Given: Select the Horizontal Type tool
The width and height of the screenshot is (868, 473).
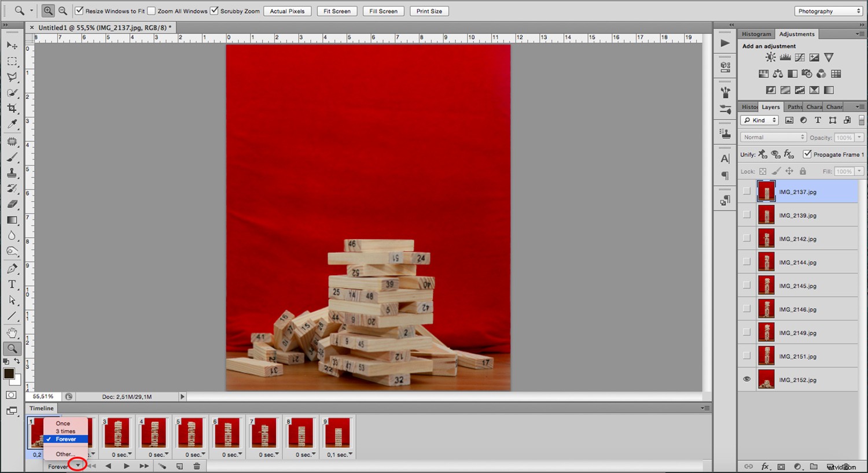Looking at the screenshot, I should click(x=12, y=284).
